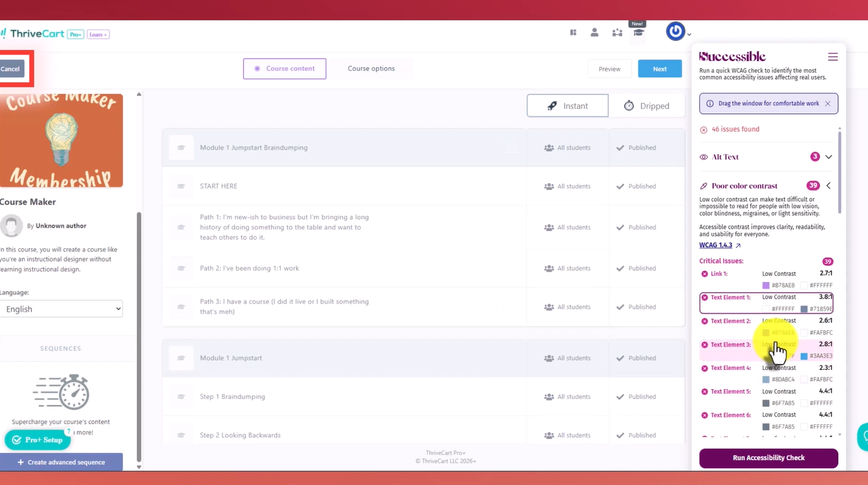Select Text Element 1 issue row
Image resolution: width=868 pixels, height=485 pixels.
click(x=766, y=303)
